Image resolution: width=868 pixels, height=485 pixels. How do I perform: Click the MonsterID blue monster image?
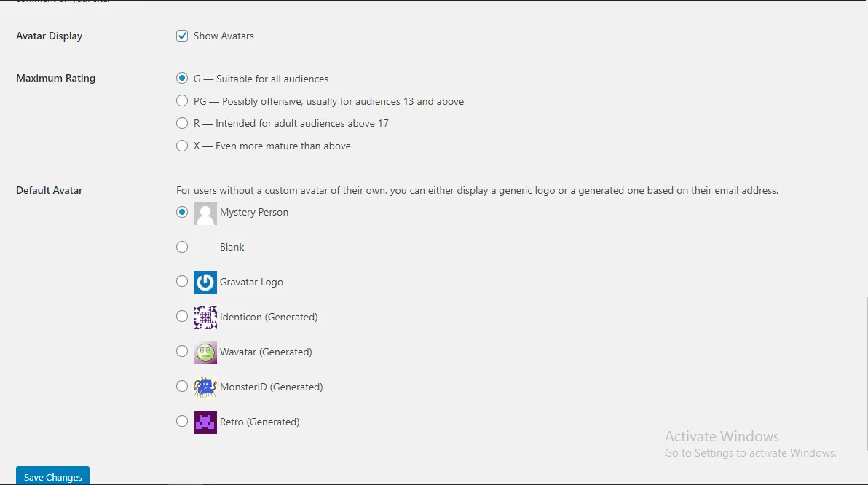click(x=205, y=387)
